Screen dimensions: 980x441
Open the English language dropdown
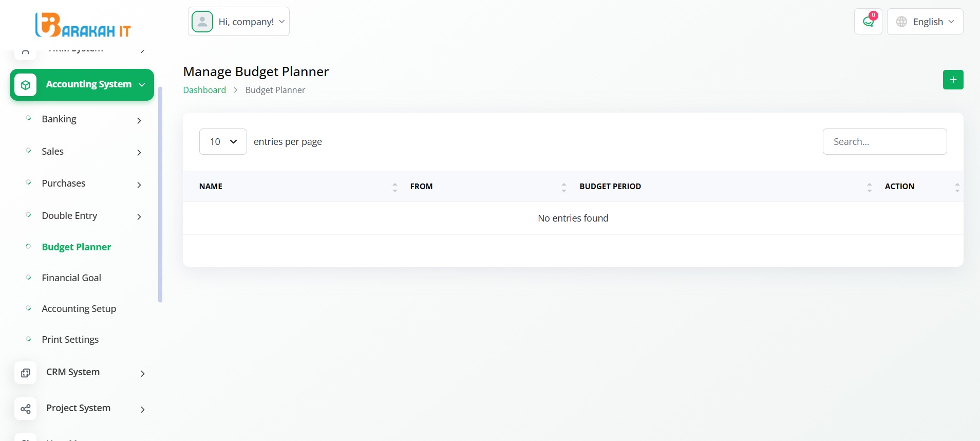[x=925, y=22]
